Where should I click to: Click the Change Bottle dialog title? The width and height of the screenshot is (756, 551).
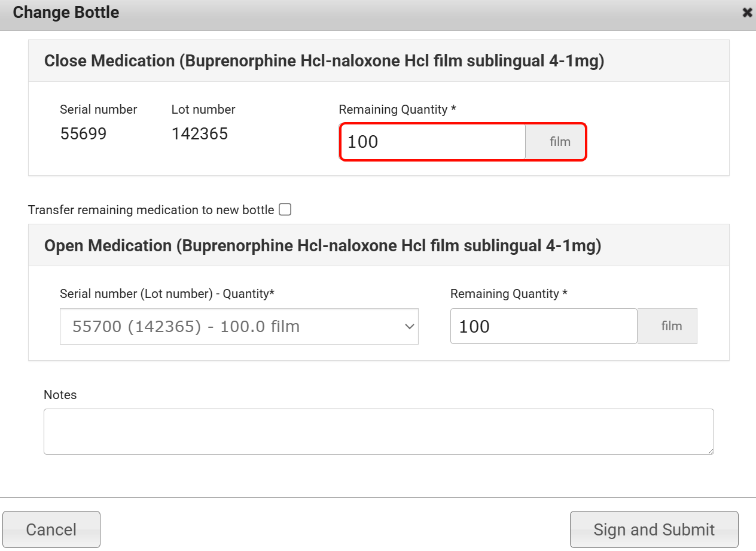pyautogui.click(x=66, y=13)
